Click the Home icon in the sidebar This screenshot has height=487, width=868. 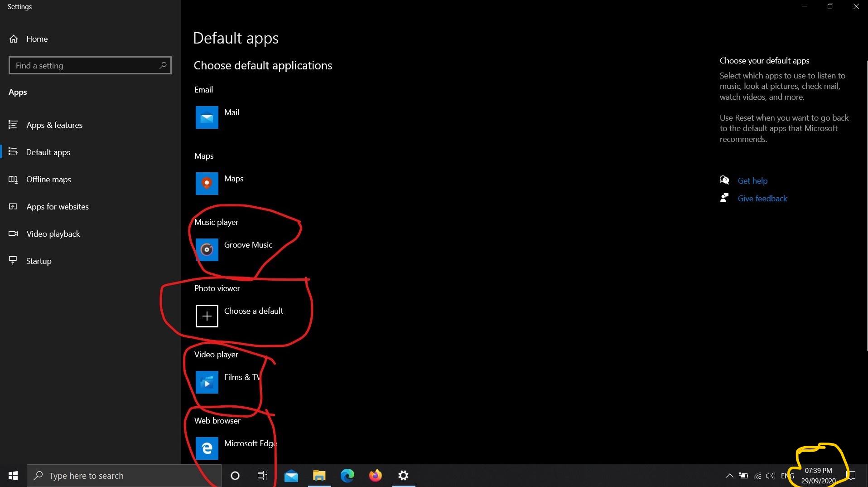(14, 39)
